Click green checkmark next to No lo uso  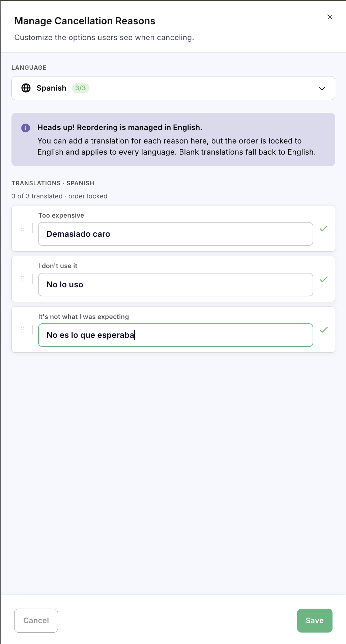pyautogui.click(x=324, y=279)
